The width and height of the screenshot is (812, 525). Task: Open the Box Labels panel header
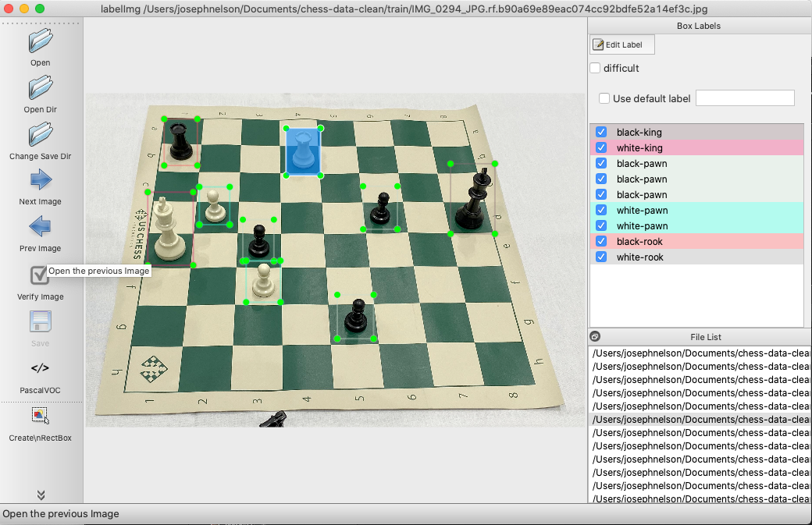click(x=698, y=25)
